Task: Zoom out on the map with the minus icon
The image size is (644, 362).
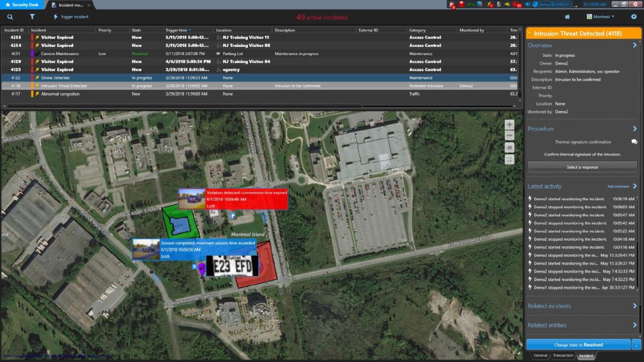Action: 509,136
